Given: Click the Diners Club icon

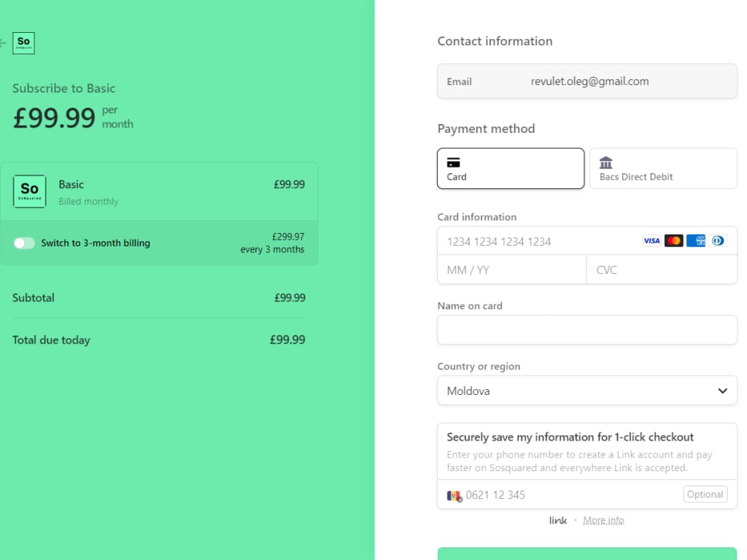Looking at the screenshot, I should [x=718, y=241].
